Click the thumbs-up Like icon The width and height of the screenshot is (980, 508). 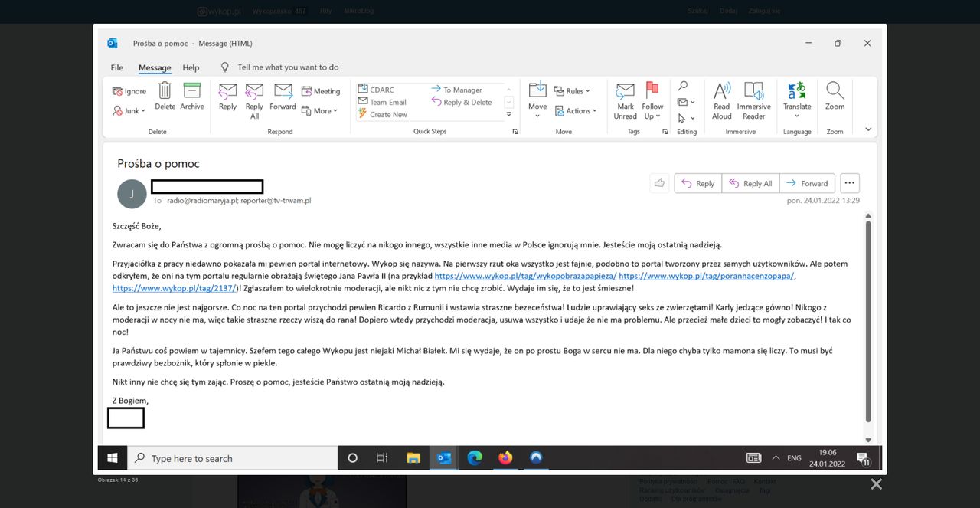pos(659,183)
